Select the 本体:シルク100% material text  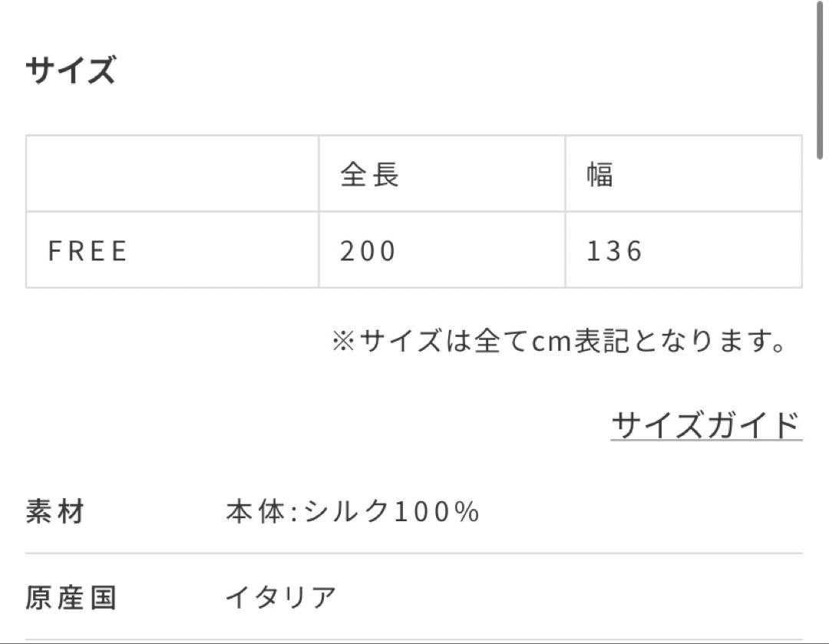tap(352, 511)
